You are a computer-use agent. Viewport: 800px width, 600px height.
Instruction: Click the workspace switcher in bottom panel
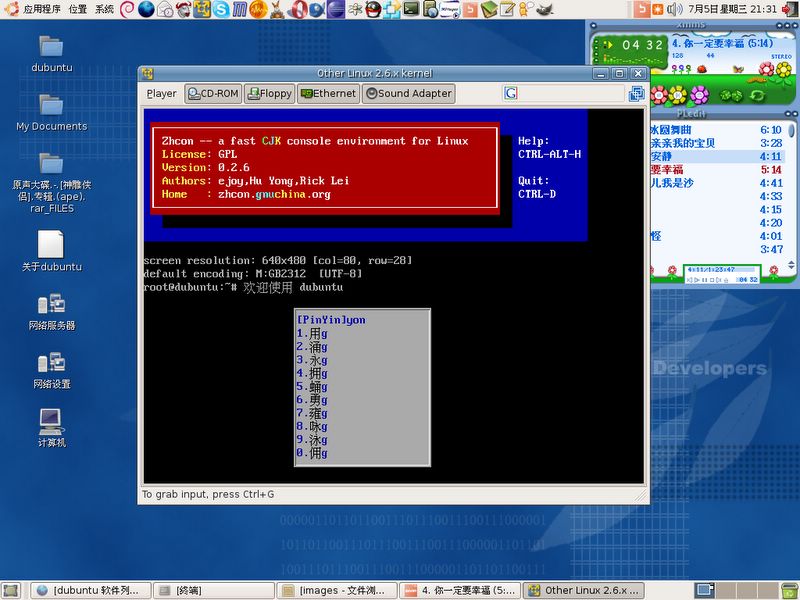coord(734,590)
